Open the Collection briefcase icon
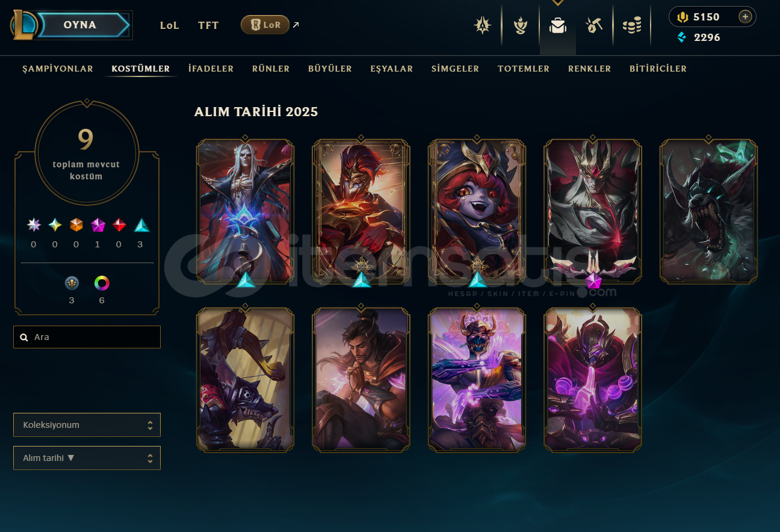 pos(557,25)
